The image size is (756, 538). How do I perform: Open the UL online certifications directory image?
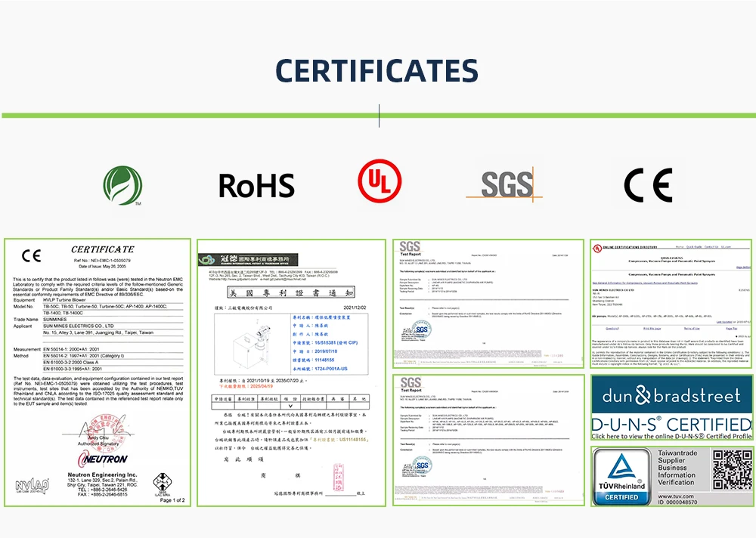(671, 304)
